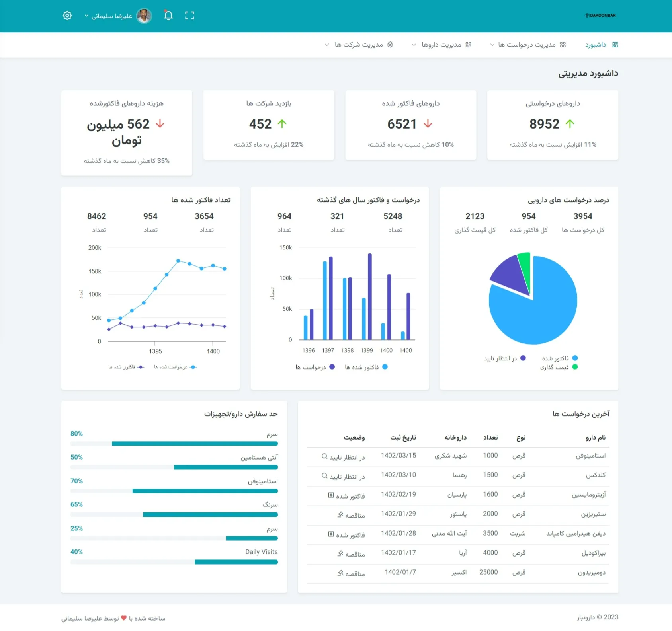Select the داشبورد menu item
This screenshot has height=631, width=672.
click(x=596, y=45)
